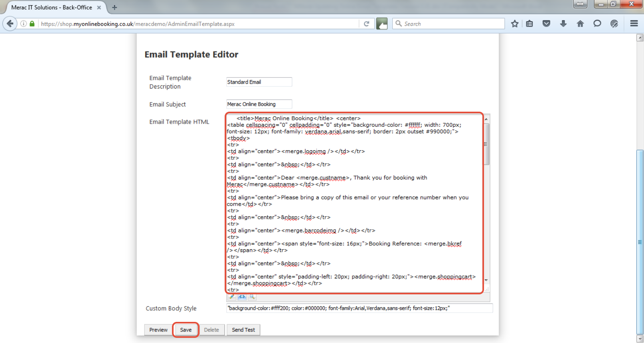Click the Send Test button
Screen dimensions: 644x343
[x=243, y=330]
